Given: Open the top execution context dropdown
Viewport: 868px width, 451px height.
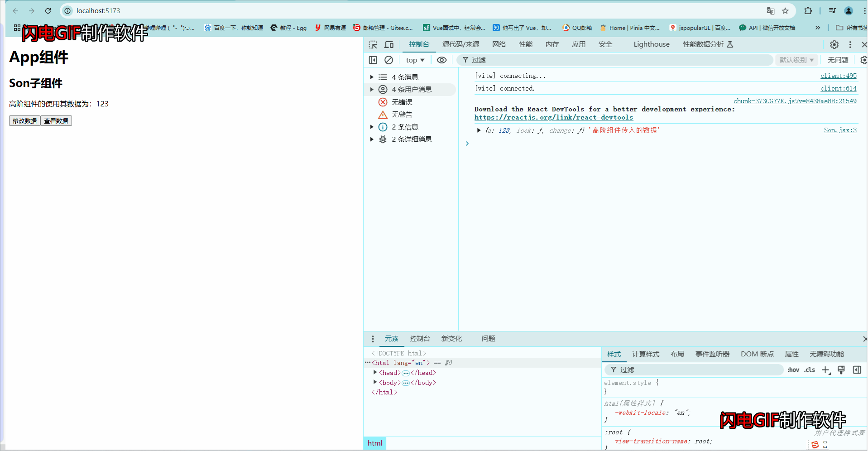Looking at the screenshot, I should pyautogui.click(x=414, y=60).
